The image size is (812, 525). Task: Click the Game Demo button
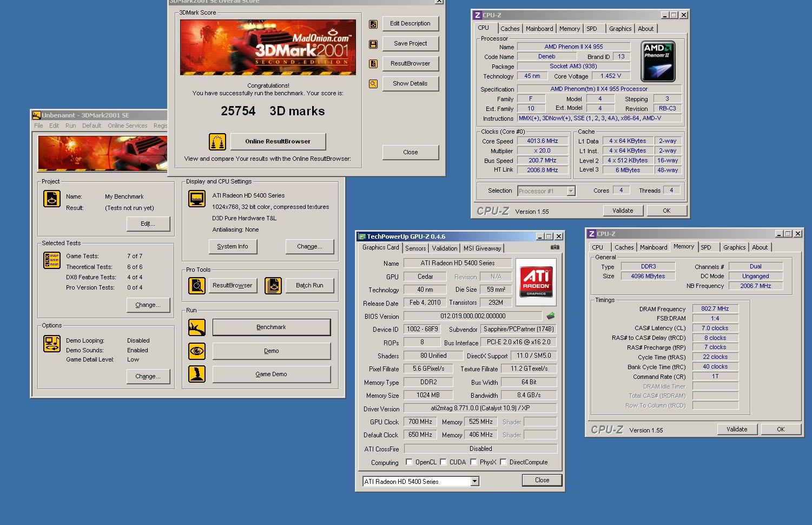click(x=271, y=374)
